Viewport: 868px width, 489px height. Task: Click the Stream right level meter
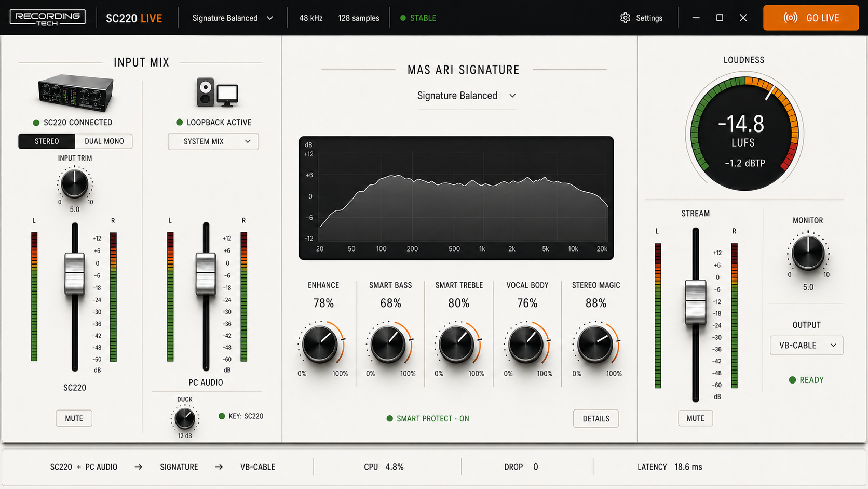734,315
